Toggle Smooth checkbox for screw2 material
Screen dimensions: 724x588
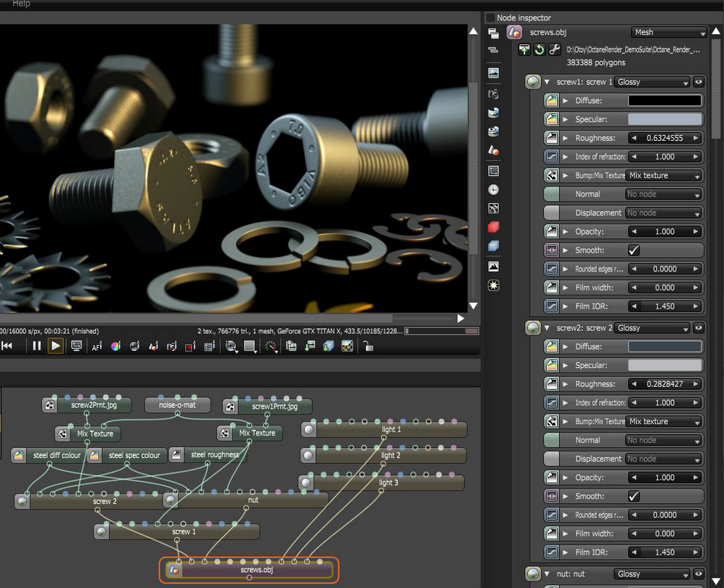point(633,496)
